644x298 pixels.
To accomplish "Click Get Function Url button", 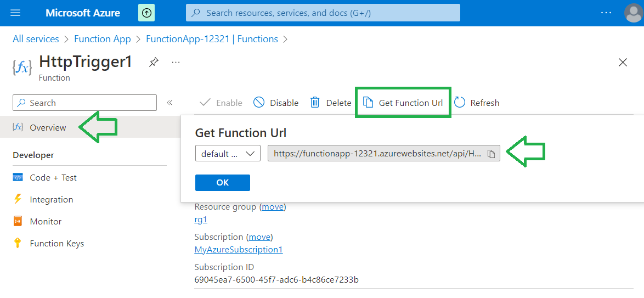I will pos(403,103).
